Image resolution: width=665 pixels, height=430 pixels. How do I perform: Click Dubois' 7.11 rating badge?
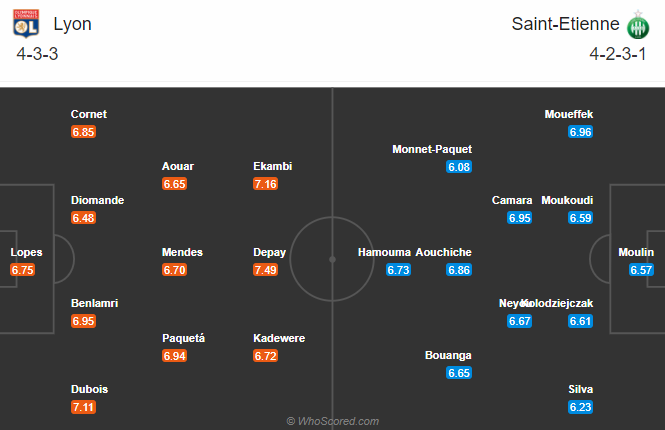click(x=84, y=407)
